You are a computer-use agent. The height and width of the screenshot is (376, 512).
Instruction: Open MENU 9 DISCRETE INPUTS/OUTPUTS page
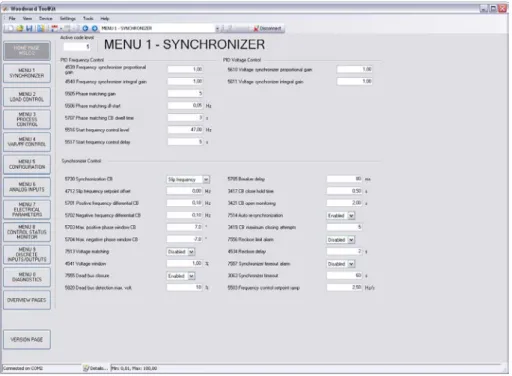tap(27, 255)
